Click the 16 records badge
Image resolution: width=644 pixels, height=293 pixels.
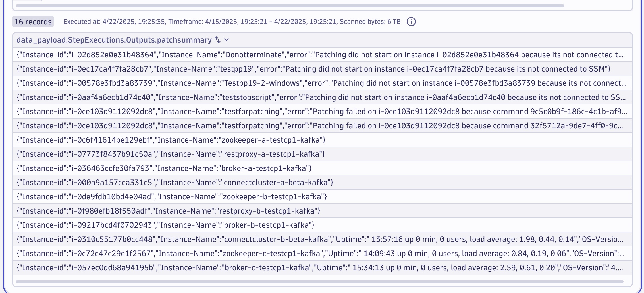33,22
